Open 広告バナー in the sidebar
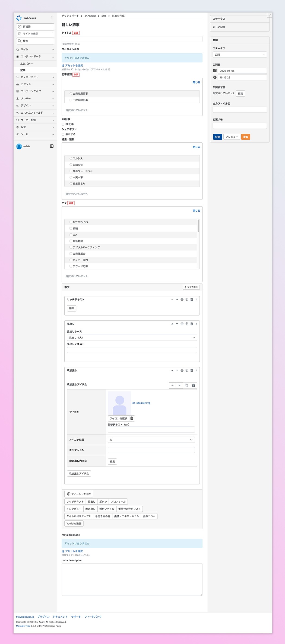 (27, 64)
